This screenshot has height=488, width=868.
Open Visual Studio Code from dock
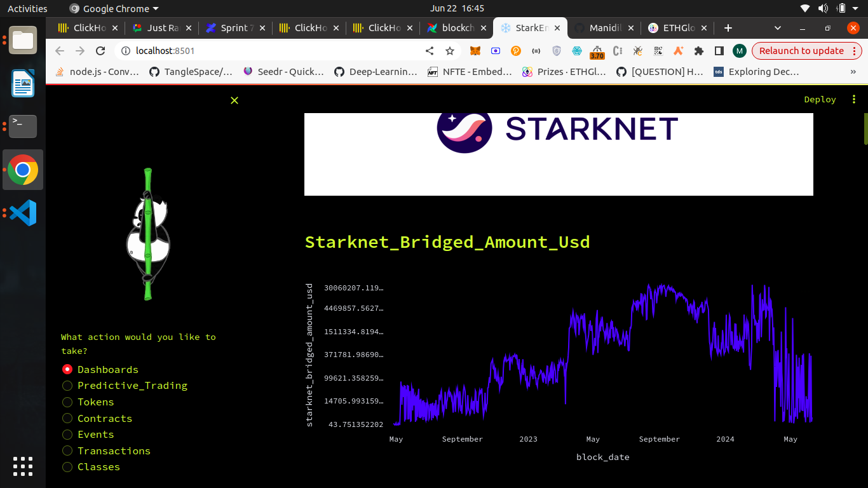[24, 213]
